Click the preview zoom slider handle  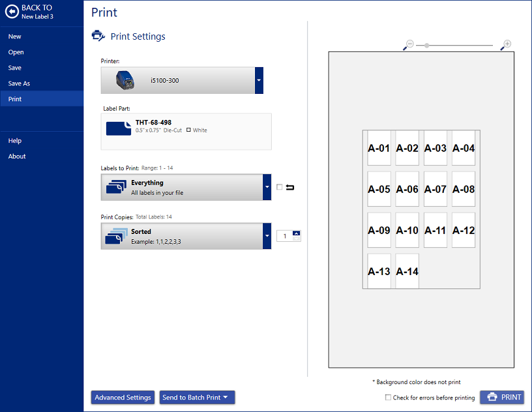coord(427,46)
